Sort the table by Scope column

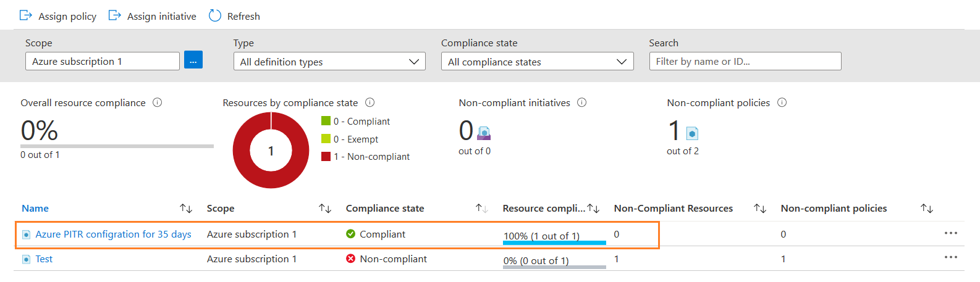click(x=325, y=209)
